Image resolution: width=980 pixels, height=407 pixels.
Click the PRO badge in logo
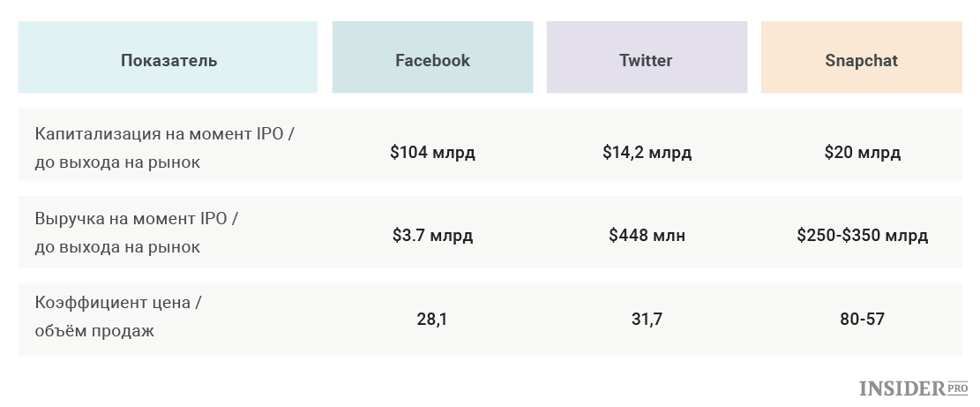pyautogui.click(x=957, y=387)
